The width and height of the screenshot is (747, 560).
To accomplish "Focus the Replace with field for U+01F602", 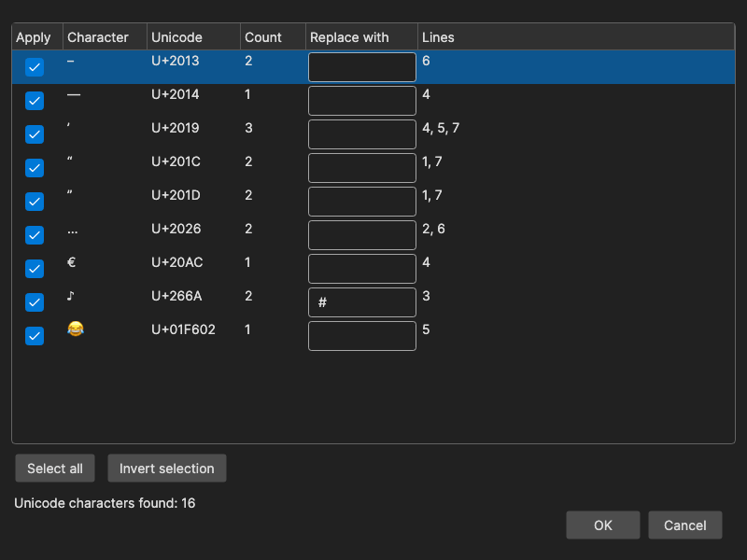I will [362, 336].
